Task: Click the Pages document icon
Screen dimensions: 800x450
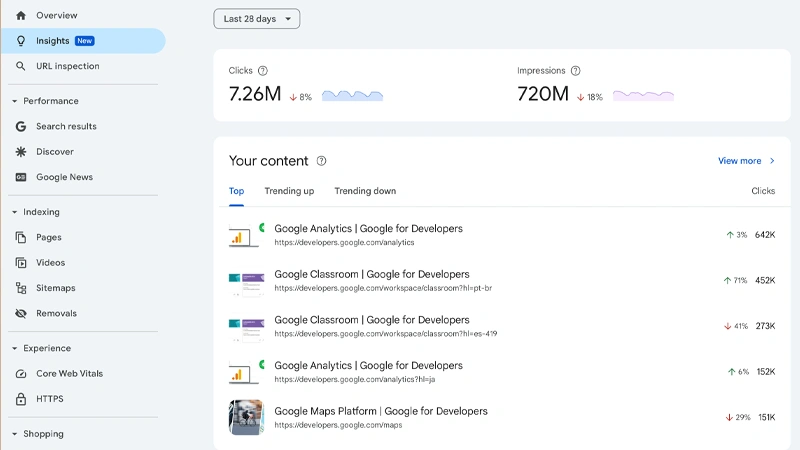Action: coord(20,237)
